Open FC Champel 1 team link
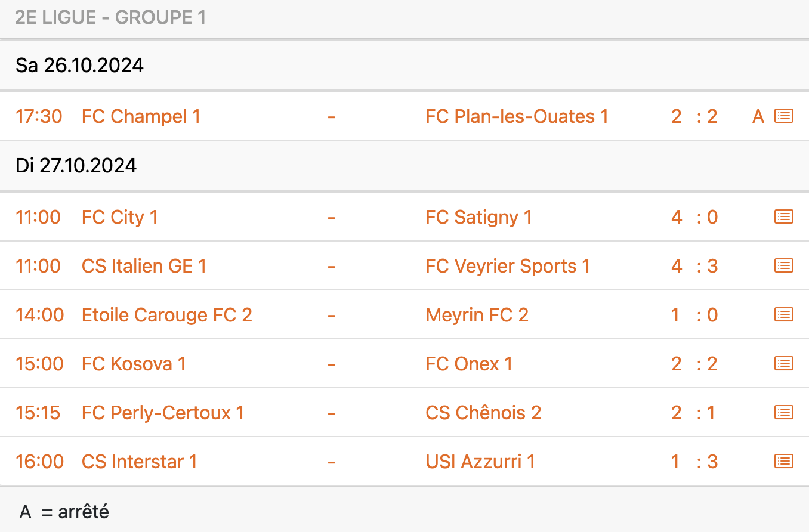809x532 pixels. (x=141, y=116)
